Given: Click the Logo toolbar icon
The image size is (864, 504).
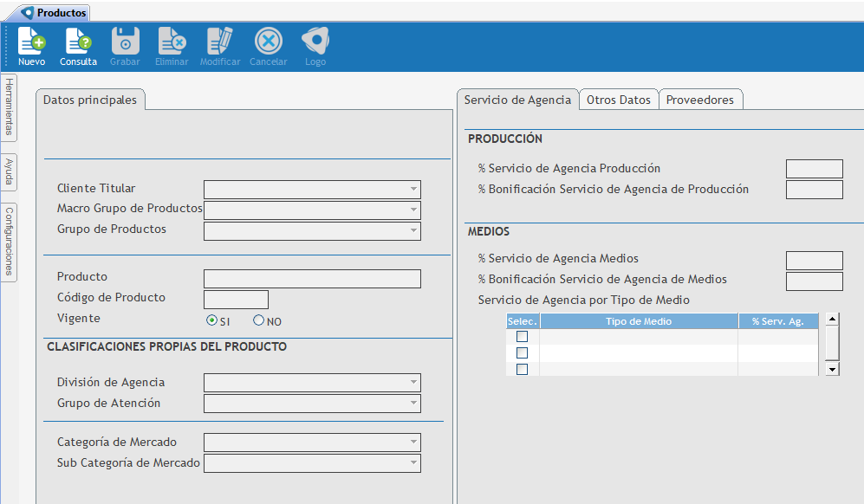Looking at the screenshot, I should click(315, 42).
